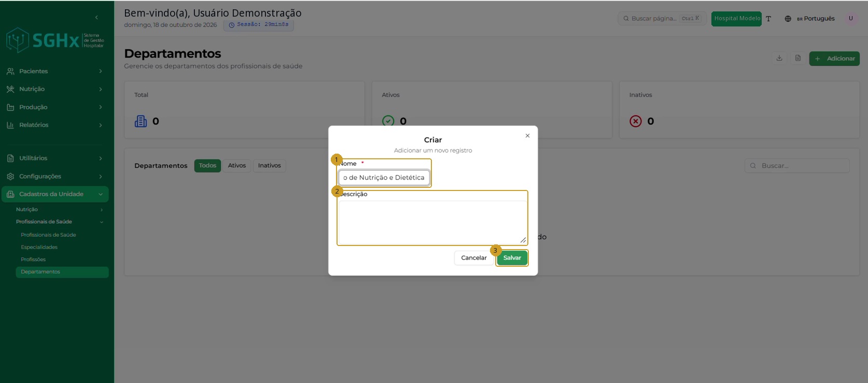The height and width of the screenshot is (383, 868).
Task: Open the Buscar página search box
Action: pyautogui.click(x=662, y=18)
